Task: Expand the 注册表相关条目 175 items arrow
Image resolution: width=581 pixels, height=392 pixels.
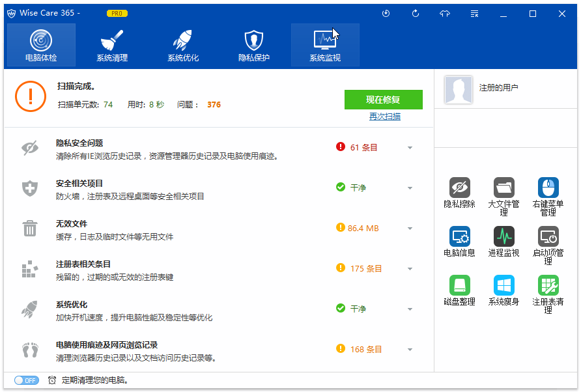Action: 410,269
